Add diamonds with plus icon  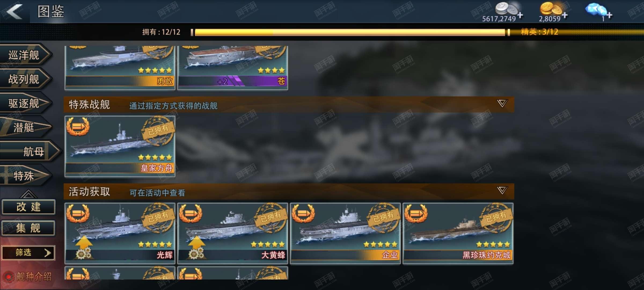click(x=609, y=15)
